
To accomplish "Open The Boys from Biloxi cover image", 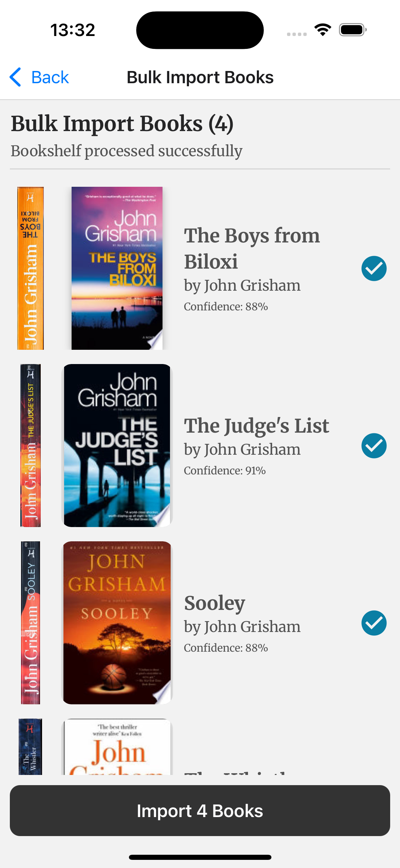I will (117, 268).
